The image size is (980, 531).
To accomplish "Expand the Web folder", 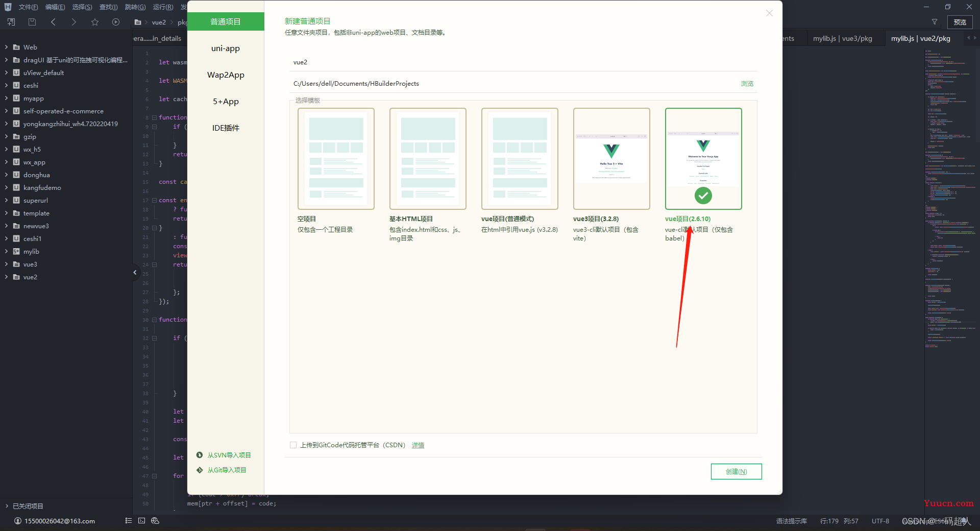I will pos(7,47).
